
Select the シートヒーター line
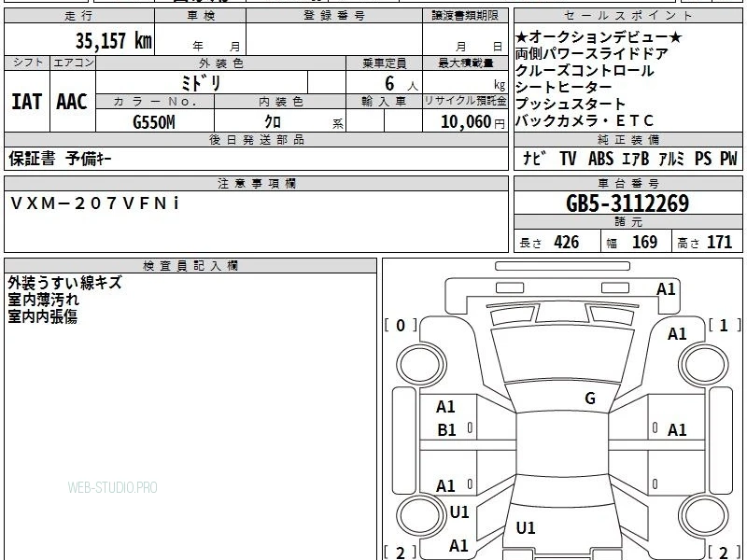[564, 87]
